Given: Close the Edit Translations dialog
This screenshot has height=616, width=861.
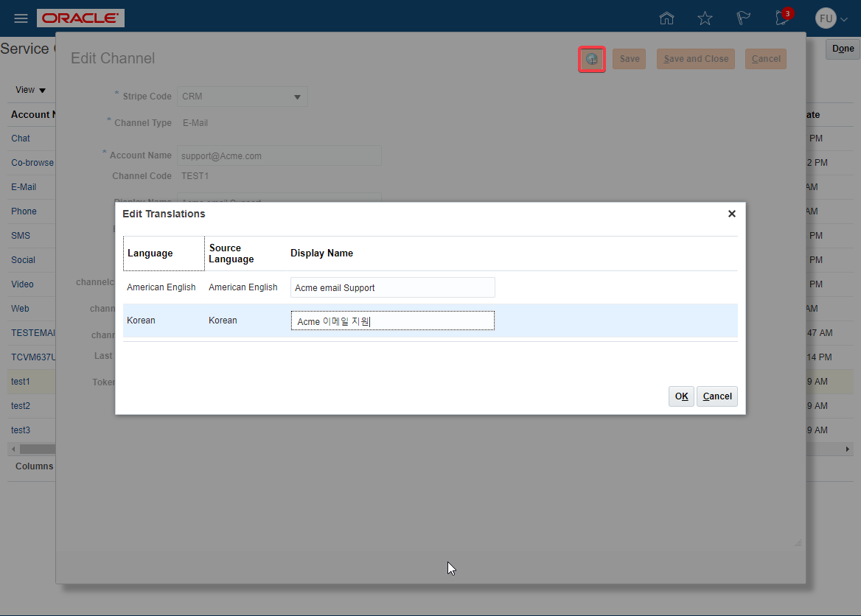Looking at the screenshot, I should pos(731,214).
